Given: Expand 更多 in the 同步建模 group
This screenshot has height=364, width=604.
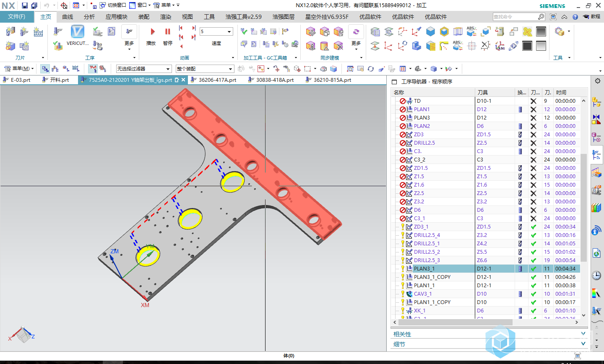Looking at the screenshot, I should point(356,38).
